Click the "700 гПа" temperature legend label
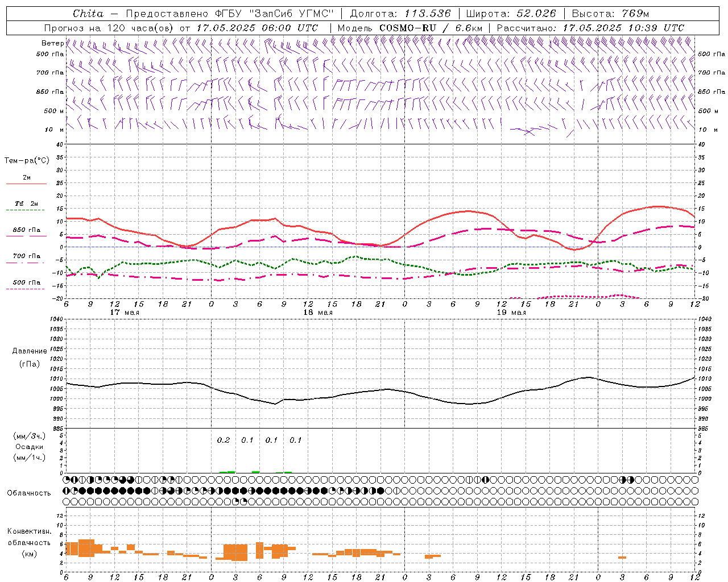Screen dimensions: 728x582 point(27,256)
